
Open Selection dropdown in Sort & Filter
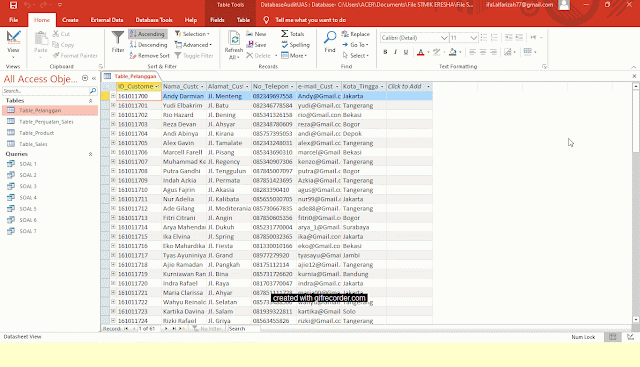[192, 34]
